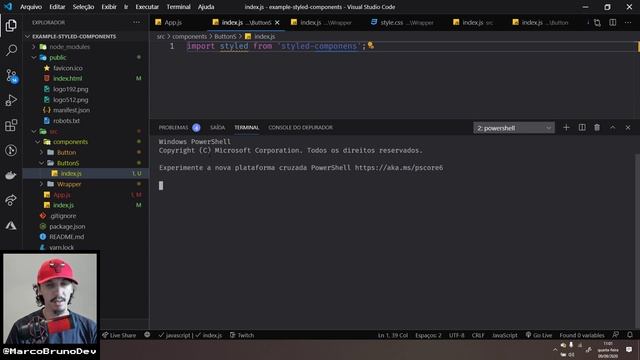Click the Open Changes editor action icon
640x360 pixels.
(597, 23)
